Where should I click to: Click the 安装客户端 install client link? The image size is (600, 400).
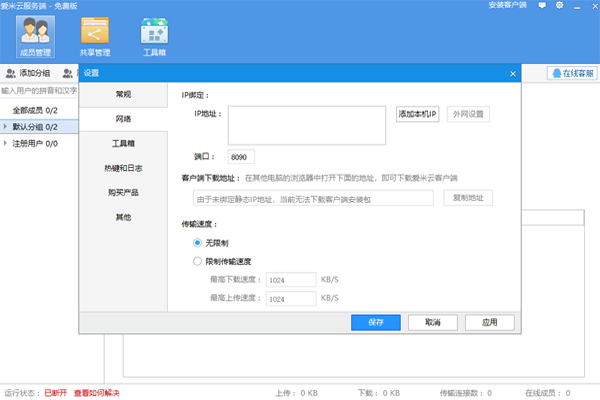click(x=507, y=6)
